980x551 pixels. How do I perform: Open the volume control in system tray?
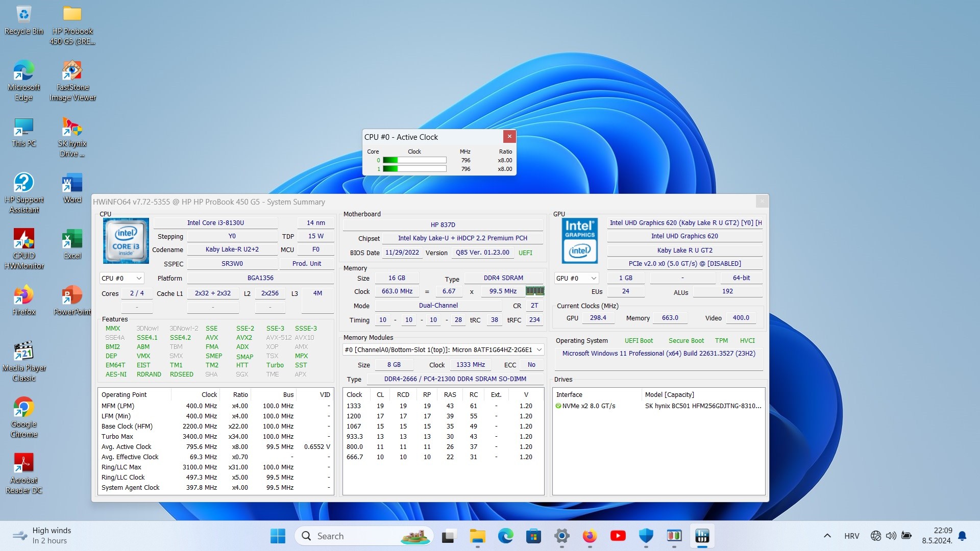click(x=891, y=536)
